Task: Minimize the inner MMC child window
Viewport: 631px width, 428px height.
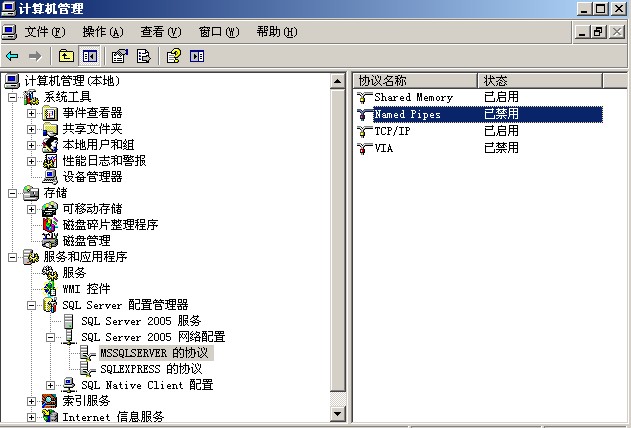Action: point(582,32)
